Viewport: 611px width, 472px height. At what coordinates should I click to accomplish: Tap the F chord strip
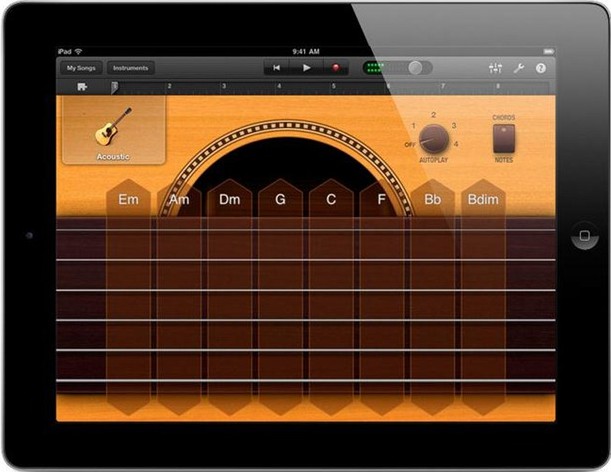[x=381, y=297]
